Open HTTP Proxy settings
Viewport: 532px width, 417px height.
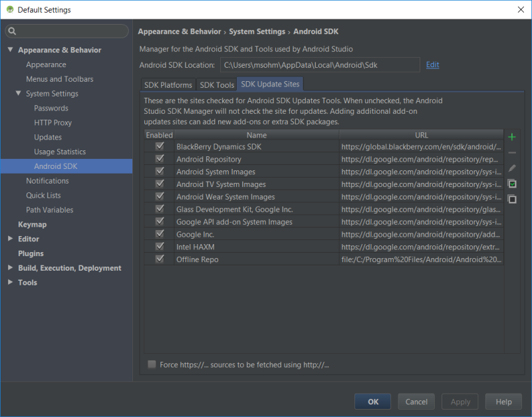pyautogui.click(x=53, y=123)
